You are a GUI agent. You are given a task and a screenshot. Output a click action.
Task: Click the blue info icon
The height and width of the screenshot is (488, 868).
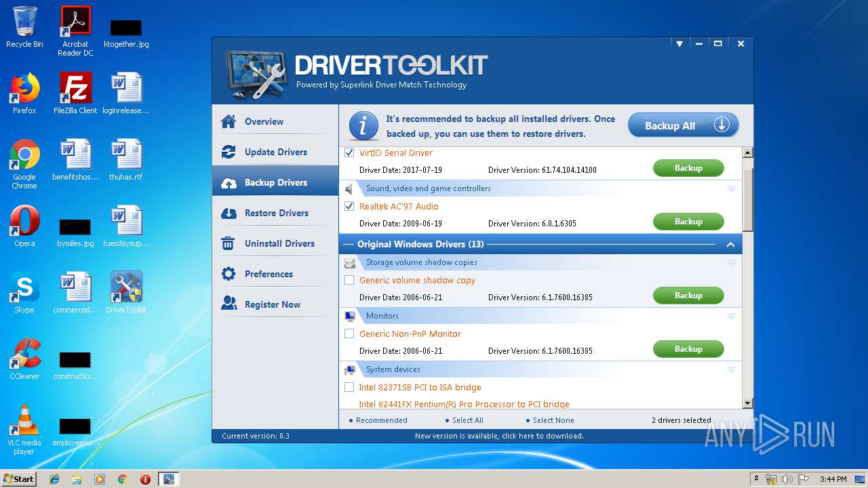363,126
